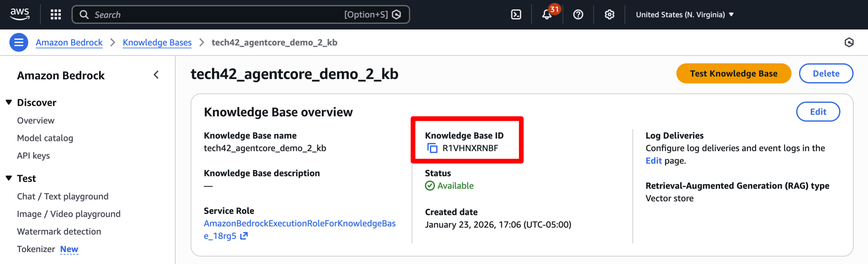The width and height of the screenshot is (868, 264).
Task: Click the Test Knowledge Base button
Action: (x=734, y=73)
